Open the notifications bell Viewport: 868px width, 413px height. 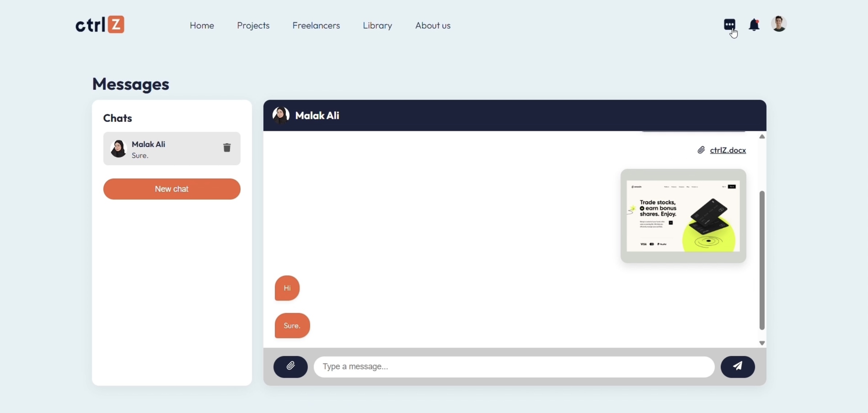754,25
